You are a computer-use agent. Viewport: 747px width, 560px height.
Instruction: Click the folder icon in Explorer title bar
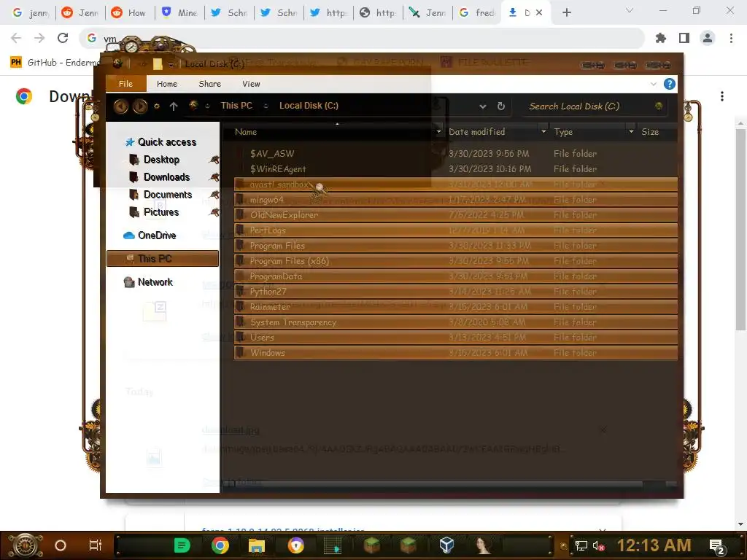(158, 64)
